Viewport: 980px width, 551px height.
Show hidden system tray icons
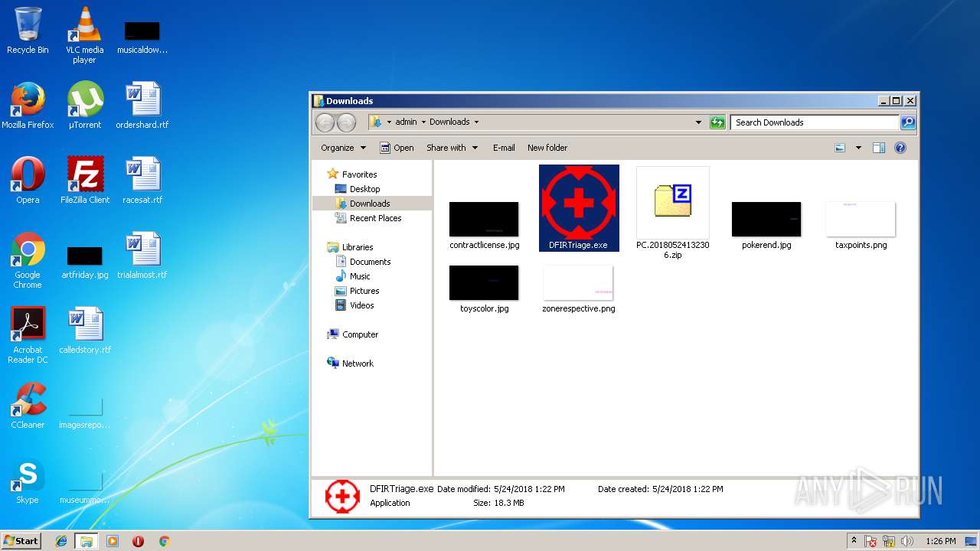(x=854, y=541)
